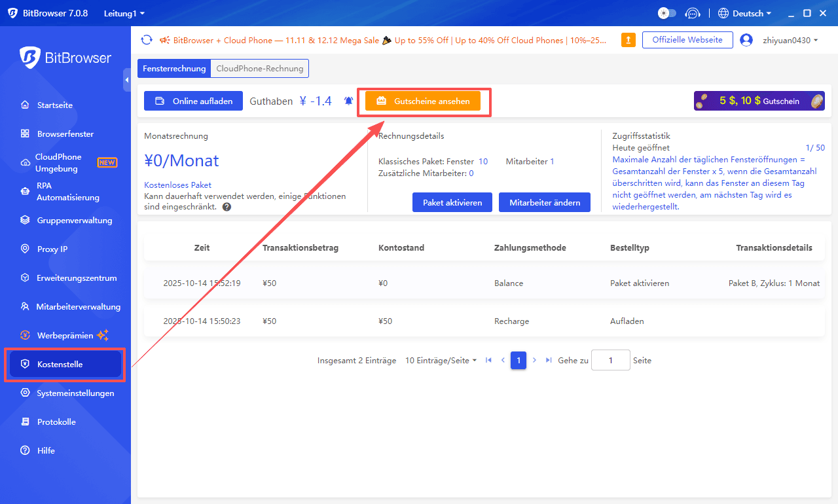Click the balance alert bell icon
This screenshot has height=504, width=838.
pos(348,101)
